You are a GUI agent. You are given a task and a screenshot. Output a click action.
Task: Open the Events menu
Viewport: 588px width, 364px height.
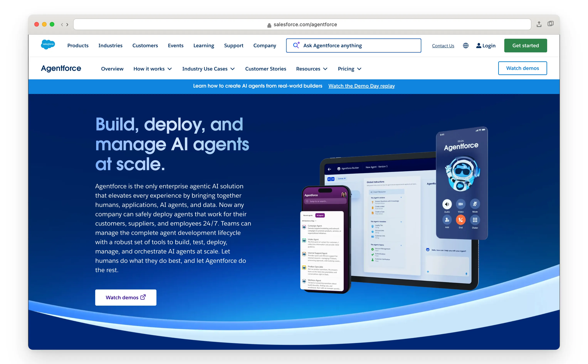[176, 45]
